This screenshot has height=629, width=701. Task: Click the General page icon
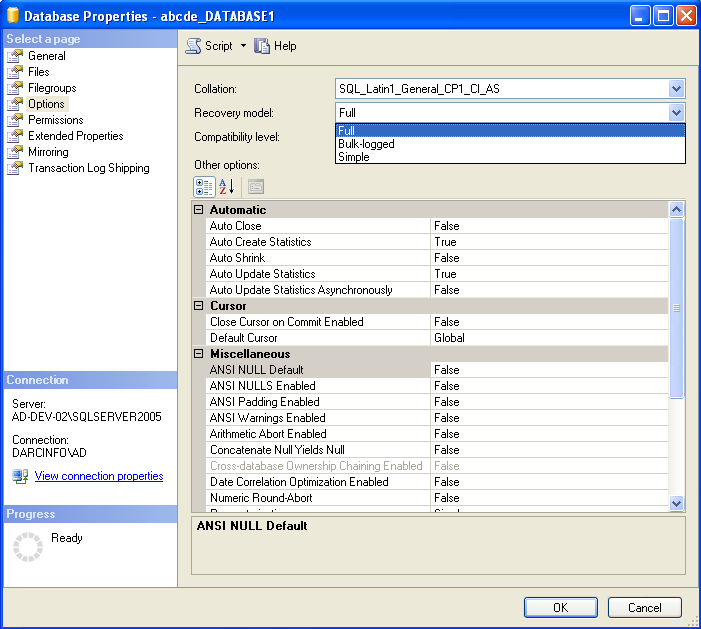(x=15, y=56)
